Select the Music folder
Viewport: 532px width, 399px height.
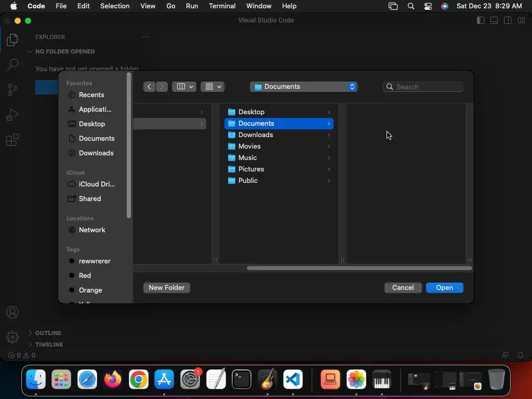coord(279,158)
